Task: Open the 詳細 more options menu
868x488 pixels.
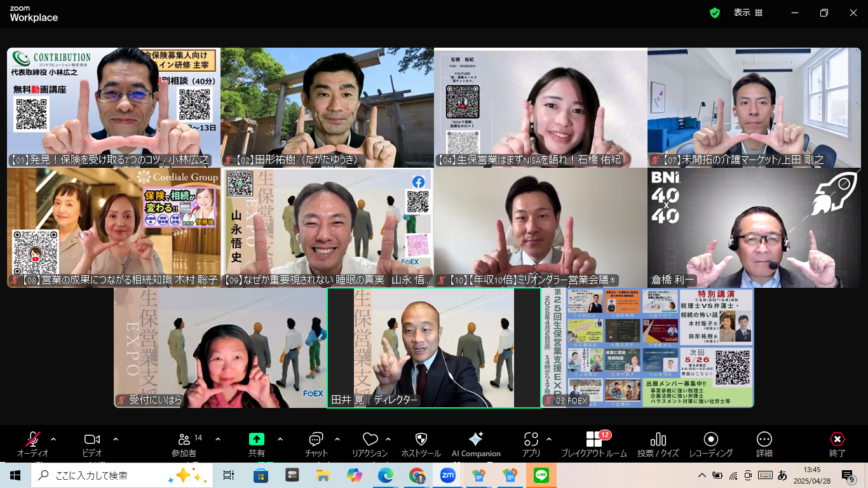Action: click(764, 440)
